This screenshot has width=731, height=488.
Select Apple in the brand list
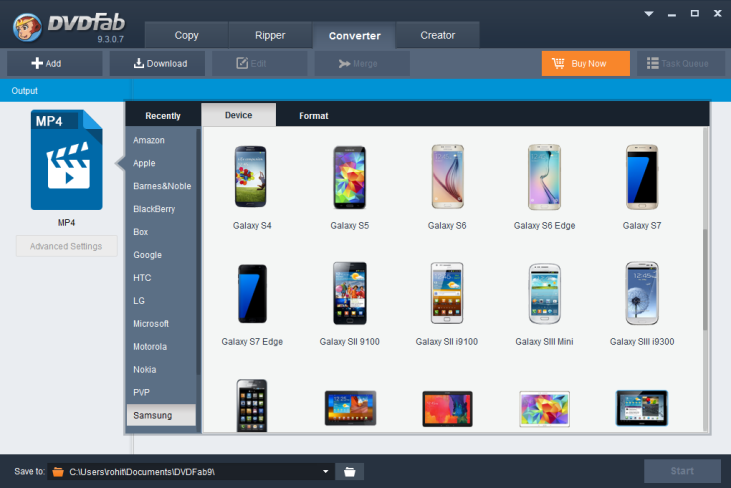144,163
